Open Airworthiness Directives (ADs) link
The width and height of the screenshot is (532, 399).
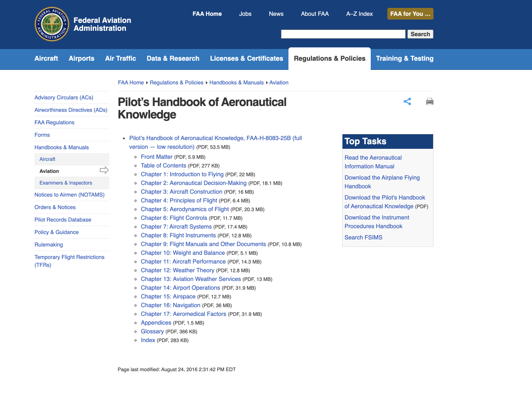[x=71, y=110]
